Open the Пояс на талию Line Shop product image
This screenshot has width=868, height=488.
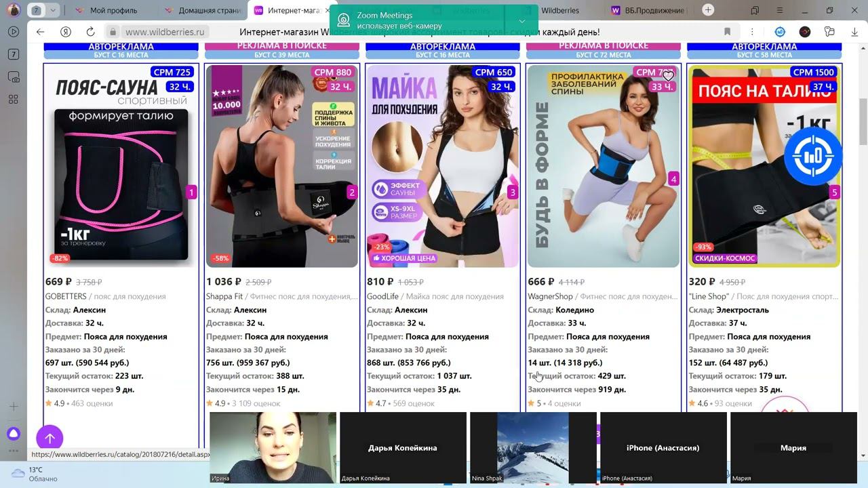764,166
